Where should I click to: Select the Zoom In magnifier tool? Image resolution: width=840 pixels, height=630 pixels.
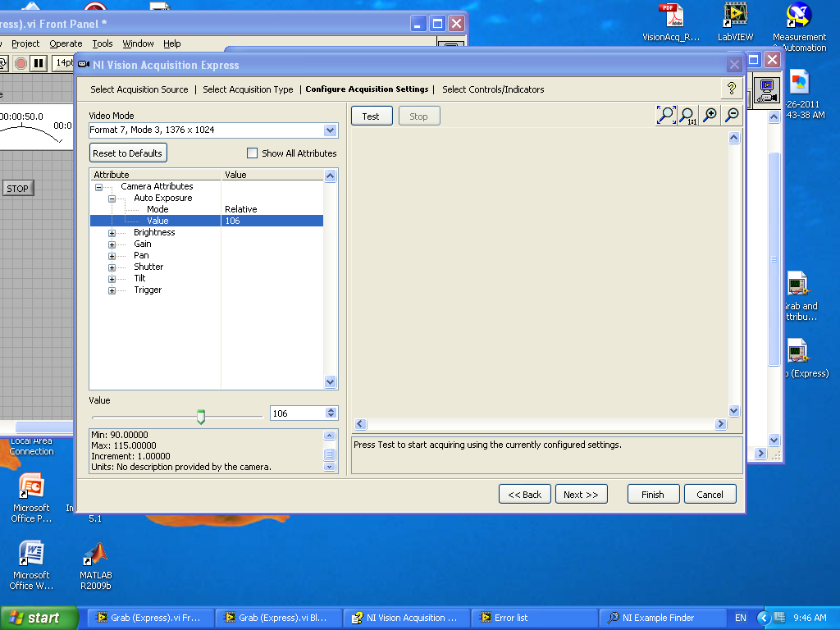point(709,115)
